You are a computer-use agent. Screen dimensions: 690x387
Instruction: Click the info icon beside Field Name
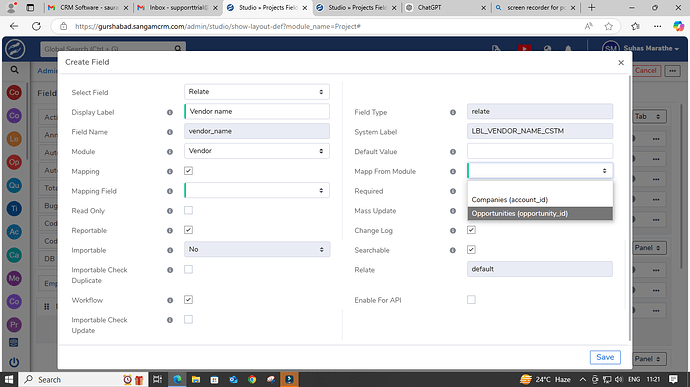pyautogui.click(x=170, y=132)
